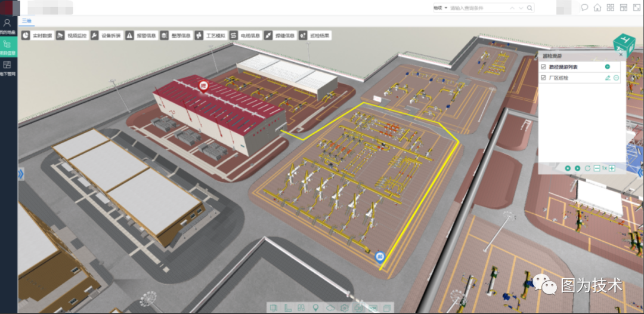This screenshot has height=314, width=644.
Task: Reset the roaming with refresh icon
Action: 587,168
